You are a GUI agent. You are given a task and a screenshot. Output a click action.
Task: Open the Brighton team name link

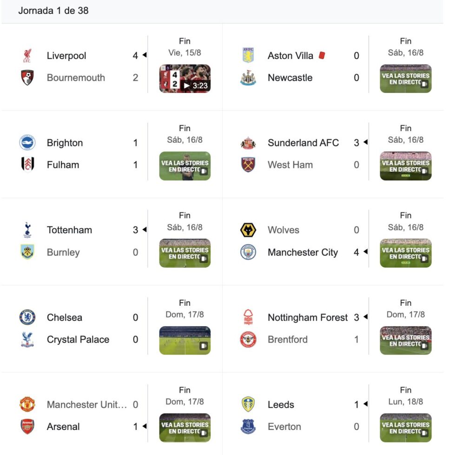coord(65,143)
